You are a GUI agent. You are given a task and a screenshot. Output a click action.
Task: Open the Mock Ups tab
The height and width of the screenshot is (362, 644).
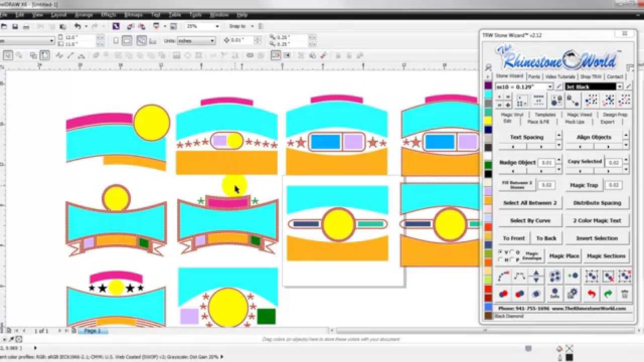tap(575, 122)
